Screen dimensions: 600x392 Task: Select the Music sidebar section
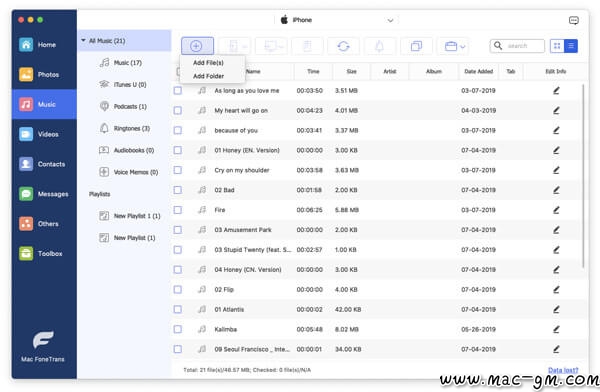(x=44, y=104)
